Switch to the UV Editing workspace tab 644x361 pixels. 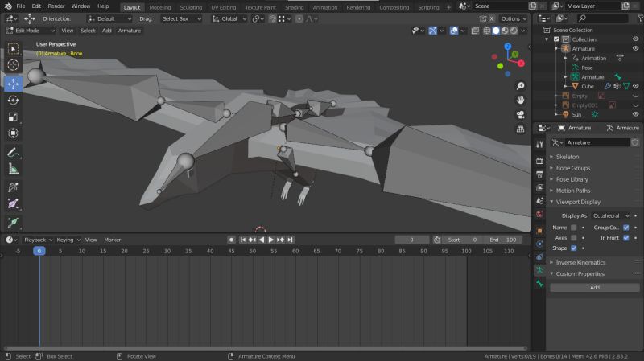(224, 7)
